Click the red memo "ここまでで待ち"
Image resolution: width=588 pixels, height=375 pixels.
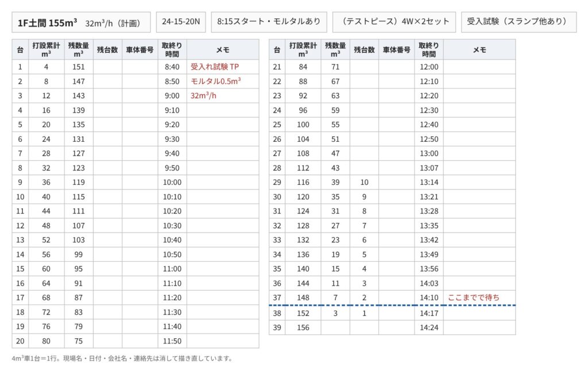pos(474,297)
